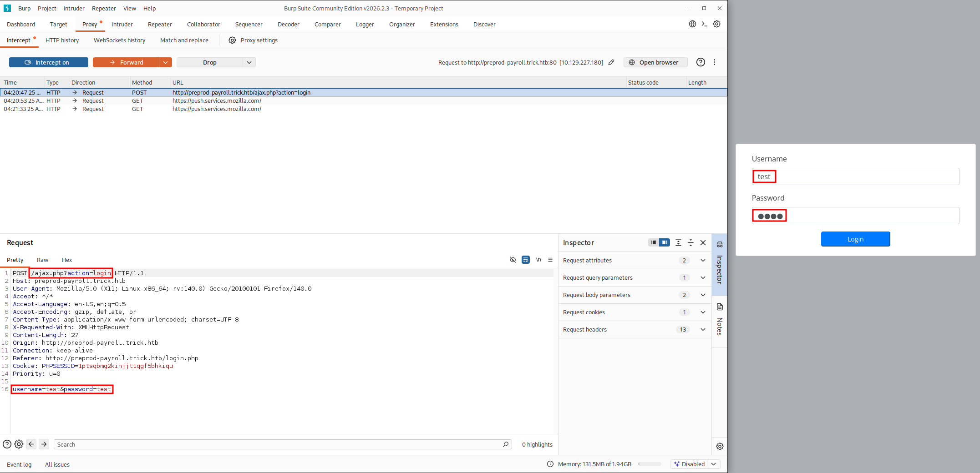Click the globe icon in top bar

(692, 24)
